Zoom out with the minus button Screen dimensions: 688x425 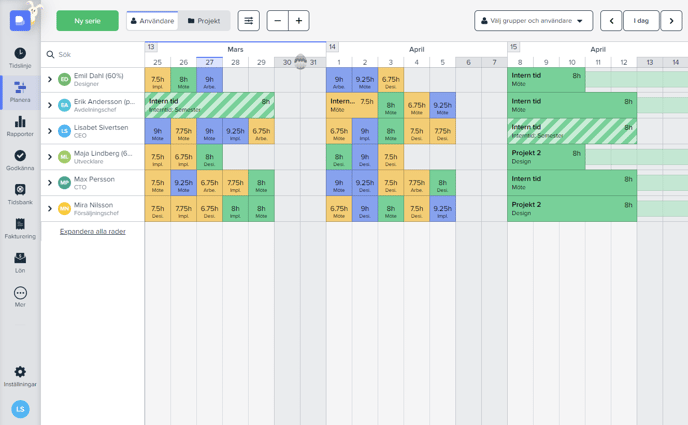pos(277,21)
